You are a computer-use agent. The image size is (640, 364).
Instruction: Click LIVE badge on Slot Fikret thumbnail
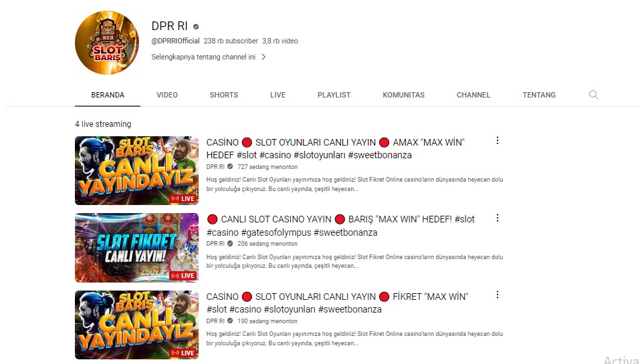point(183,276)
